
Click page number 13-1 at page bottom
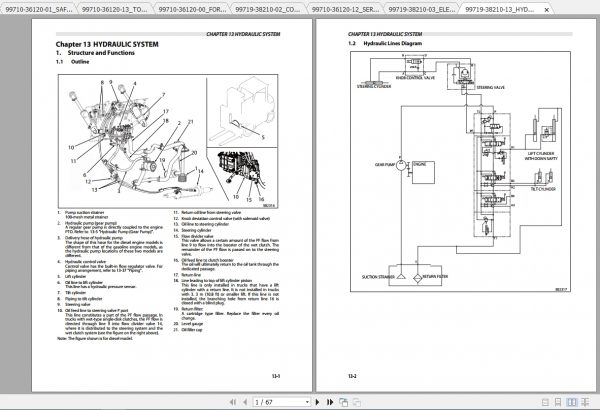point(276,376)
